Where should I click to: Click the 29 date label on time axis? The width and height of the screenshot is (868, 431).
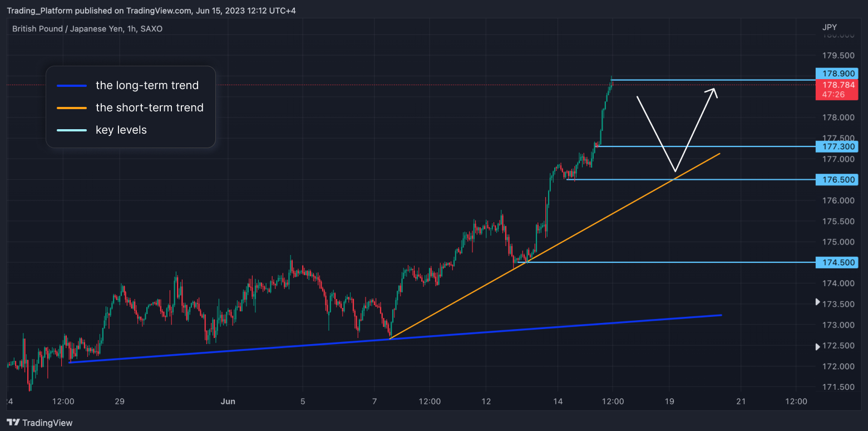[x=119, y=401]
